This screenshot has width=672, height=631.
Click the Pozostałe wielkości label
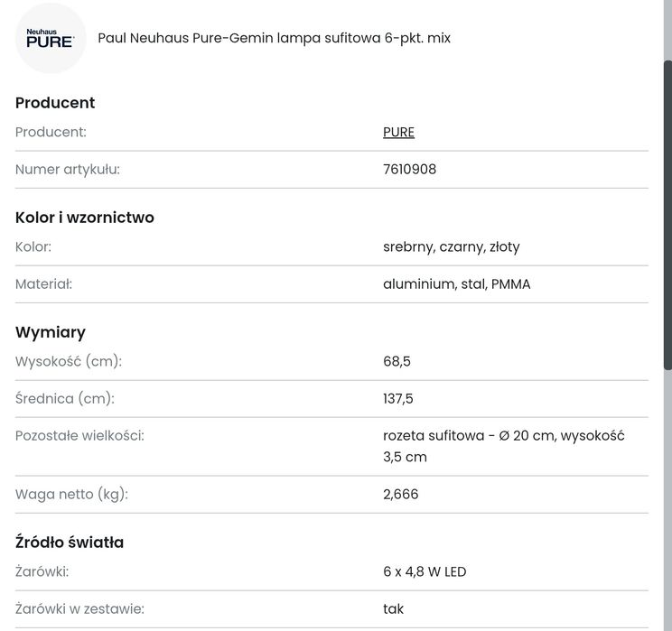click(x=79, y=435)
